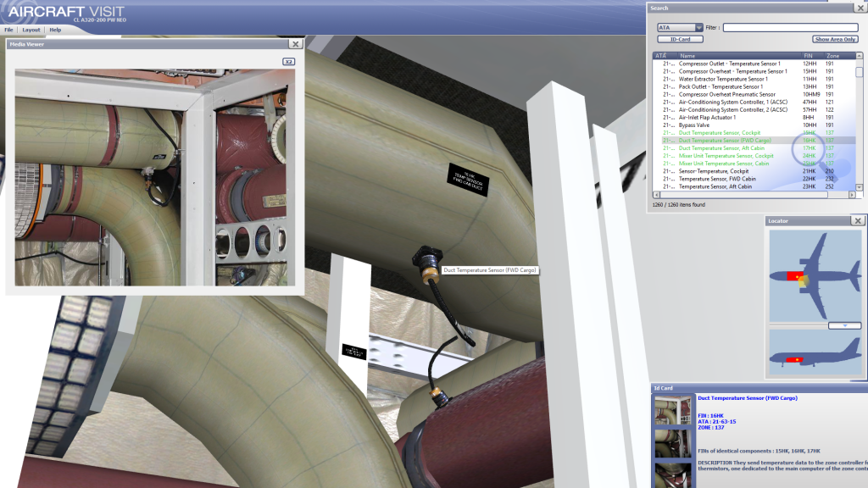
Task: Click the ID-Card button
Action: pos(680,39)
